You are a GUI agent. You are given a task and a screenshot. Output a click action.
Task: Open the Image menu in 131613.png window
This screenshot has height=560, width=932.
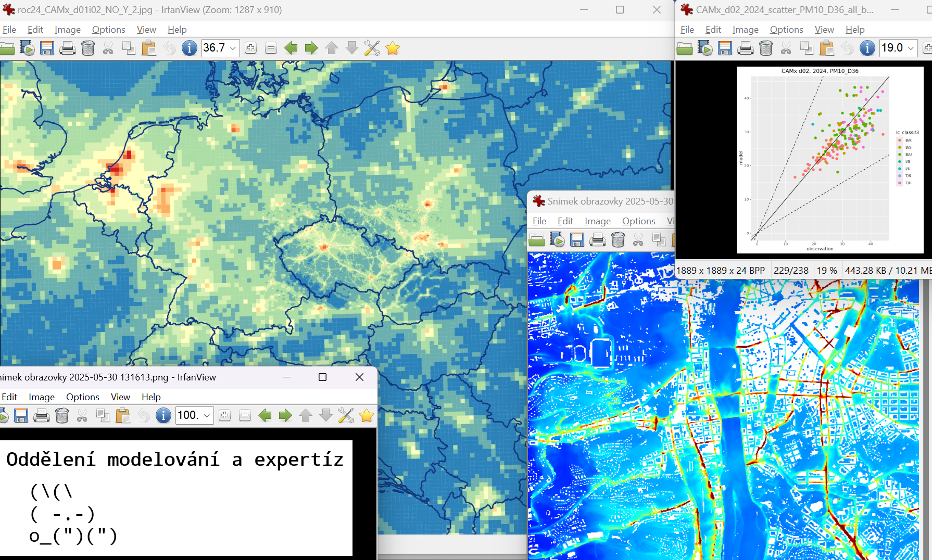tap(41, 397)
